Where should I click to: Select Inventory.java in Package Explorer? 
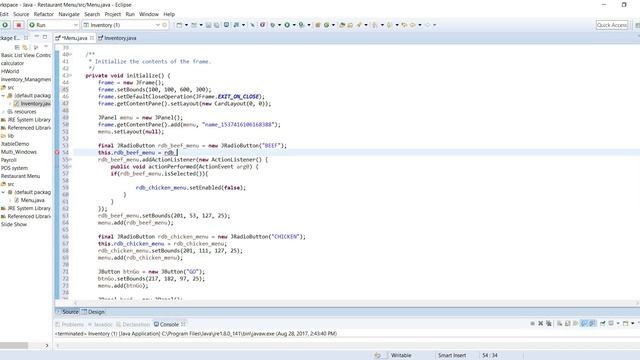33,104
